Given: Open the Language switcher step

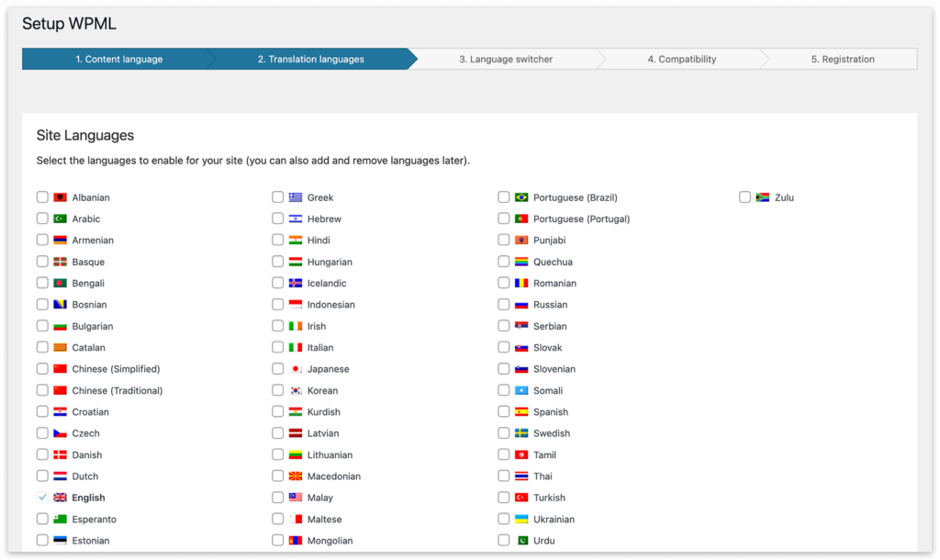Looking at the screenshot, I should tap(506, 59).
